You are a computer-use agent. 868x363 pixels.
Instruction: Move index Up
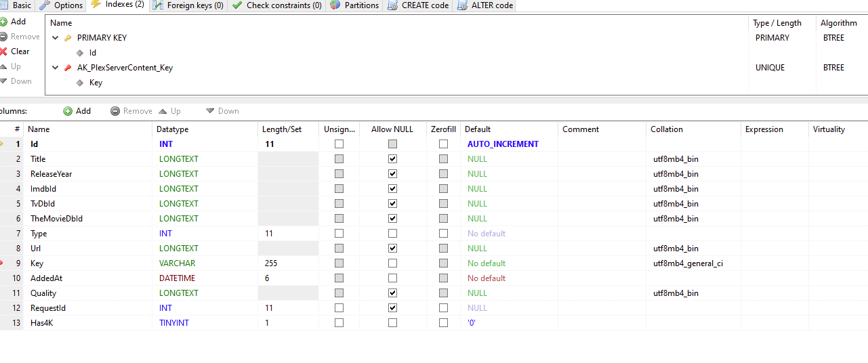(x=11, y=66)
